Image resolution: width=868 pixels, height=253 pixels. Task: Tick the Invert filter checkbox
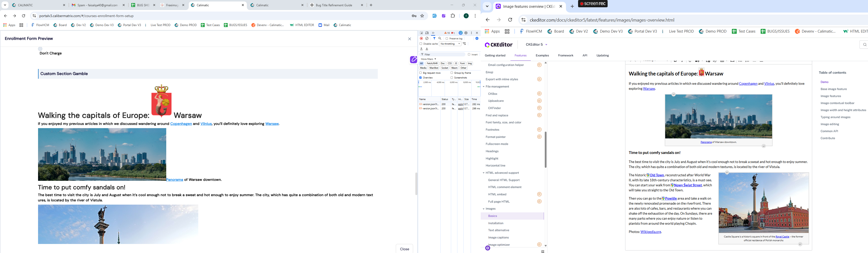469,54
